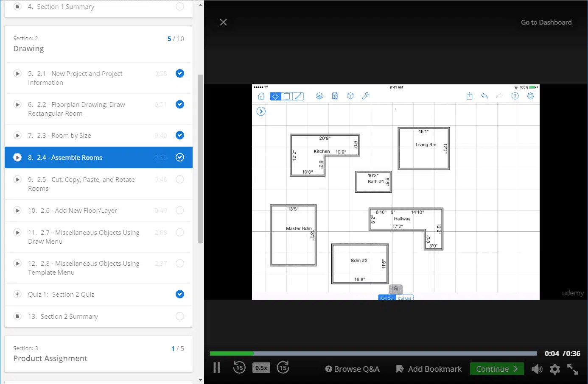Viewport: 588px width, 384px height.
Task: Toggle completion for 2.6 Add New Floor/Layer
Action: coord(180,210)
